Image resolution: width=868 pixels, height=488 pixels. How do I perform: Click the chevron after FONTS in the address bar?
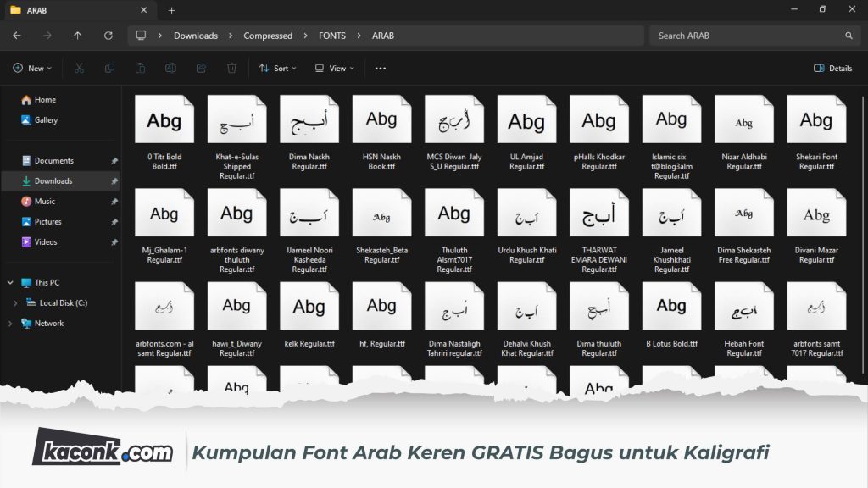pos(359,36)
